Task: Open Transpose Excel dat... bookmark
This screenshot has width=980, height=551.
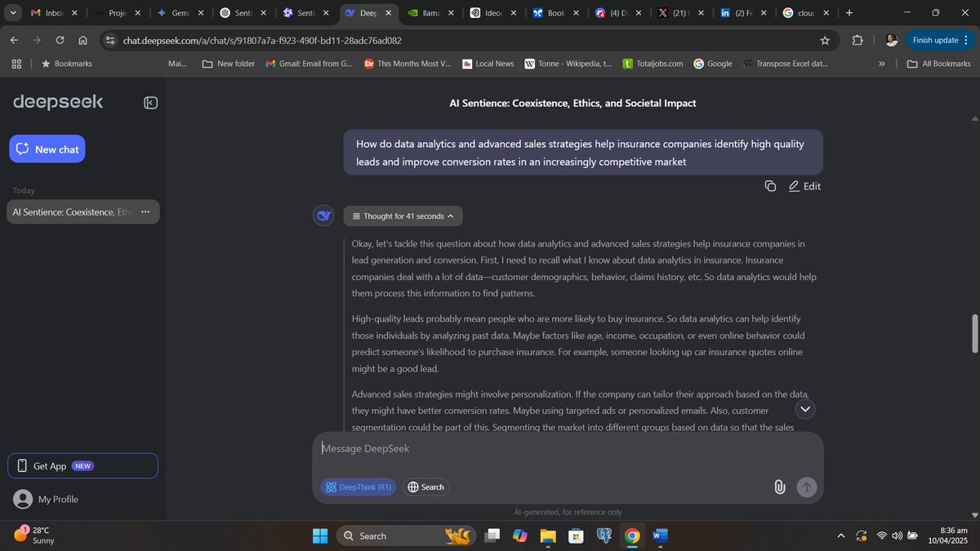Action: point(786,64)
